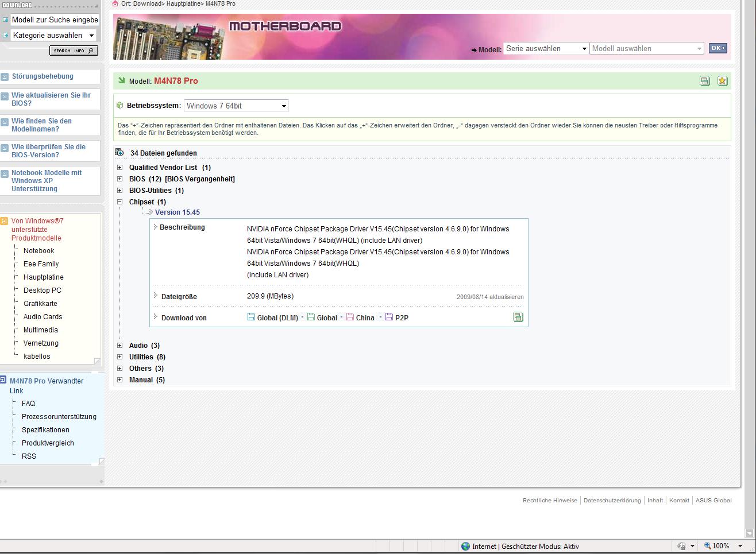756x554 pixels.
Task: Open the Kategorie auswählen dropdown
Action: [x=53, y=35]
